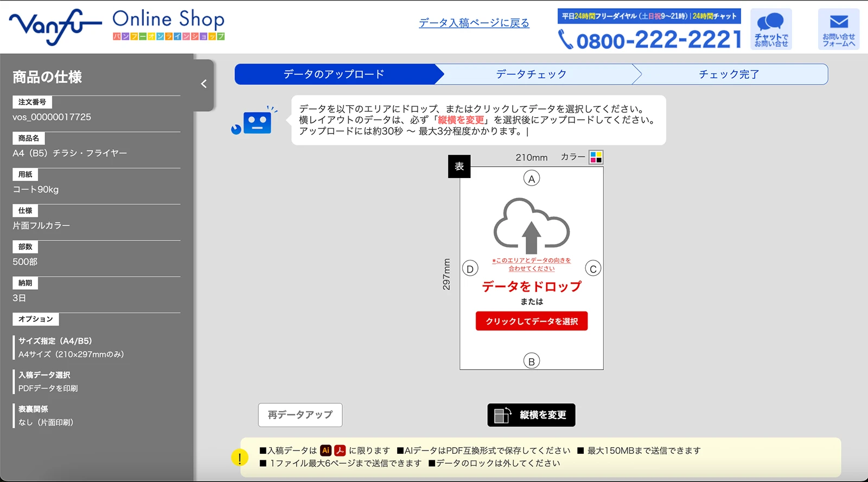Open the contact form envelope icon
This screenshot has width=868, height=482.
point(839,29)
